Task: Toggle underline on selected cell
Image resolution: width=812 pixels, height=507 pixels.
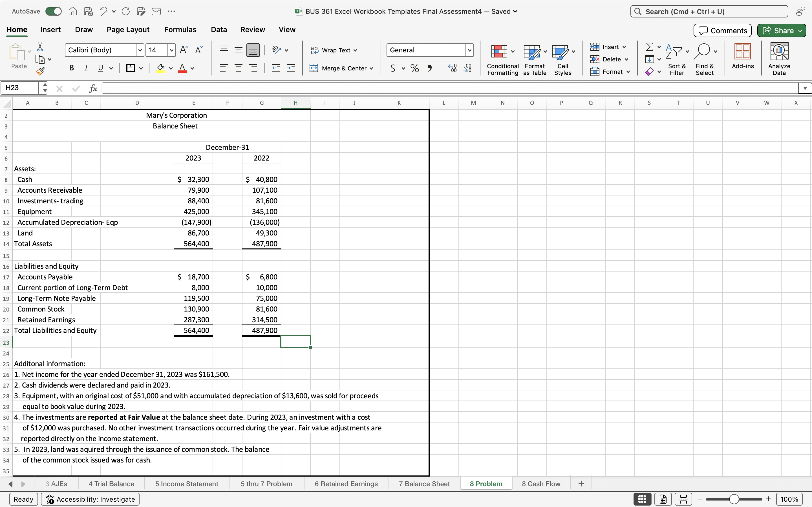Action: (x=101, y=68)
